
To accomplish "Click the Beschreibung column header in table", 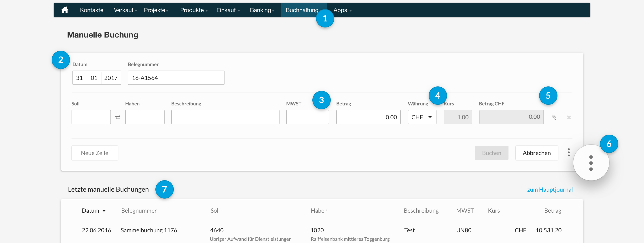I will point(421,211).
